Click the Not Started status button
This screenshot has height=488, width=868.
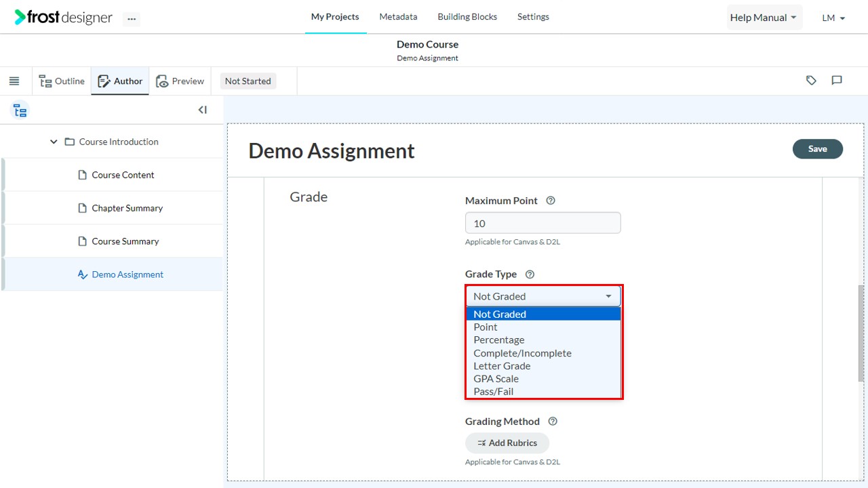coord(248,81)
